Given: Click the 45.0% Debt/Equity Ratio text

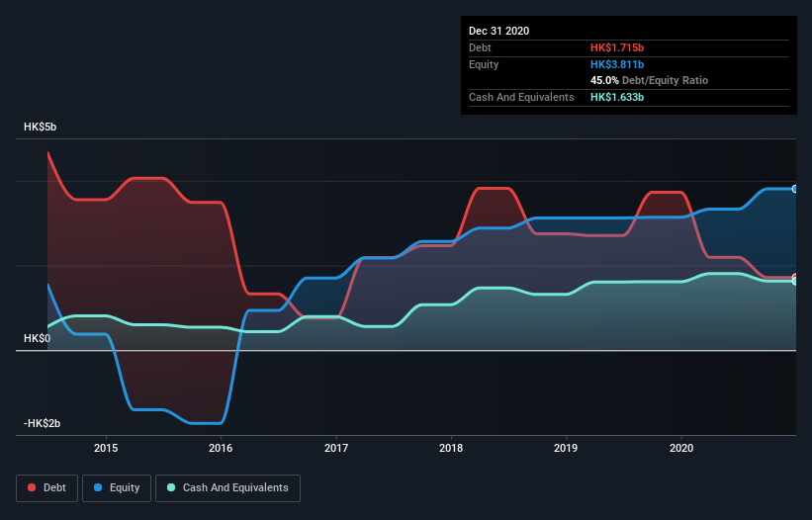Looking at the screenshot, I should click(649, 81).
